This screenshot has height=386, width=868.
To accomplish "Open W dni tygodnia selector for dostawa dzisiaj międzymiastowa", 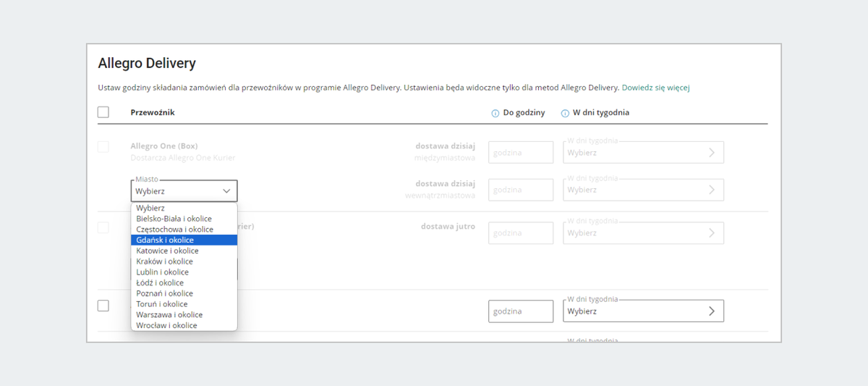I will coord(643,152).
